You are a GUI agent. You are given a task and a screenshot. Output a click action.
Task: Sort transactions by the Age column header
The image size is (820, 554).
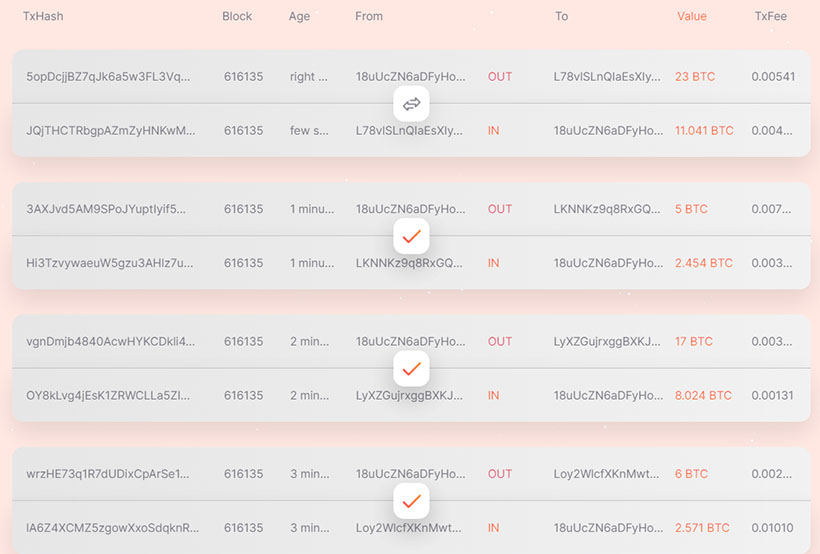[x=299, y=16]
